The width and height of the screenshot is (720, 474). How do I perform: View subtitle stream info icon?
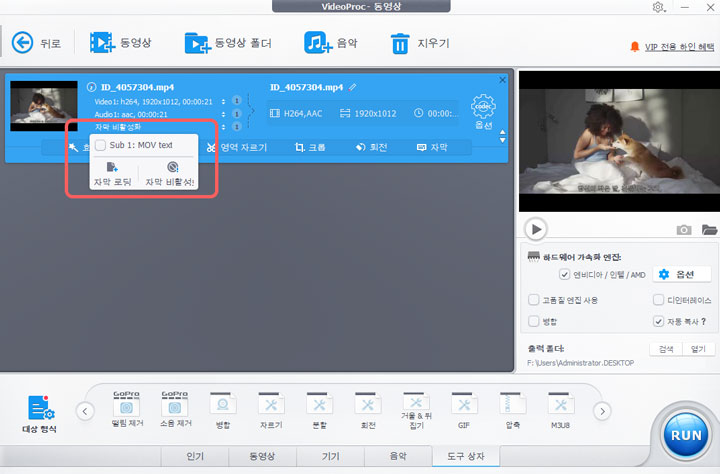pyautogui.click(x=236, y=126)
